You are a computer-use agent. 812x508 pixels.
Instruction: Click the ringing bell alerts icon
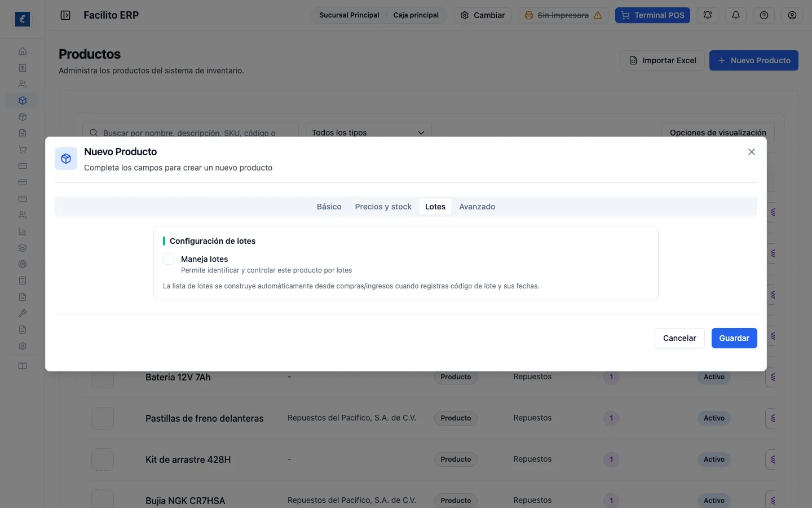coord(708,15)
